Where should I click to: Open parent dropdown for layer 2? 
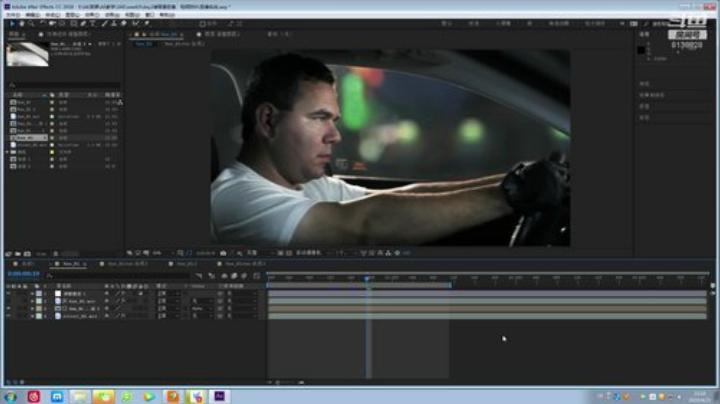coord(242,301)
